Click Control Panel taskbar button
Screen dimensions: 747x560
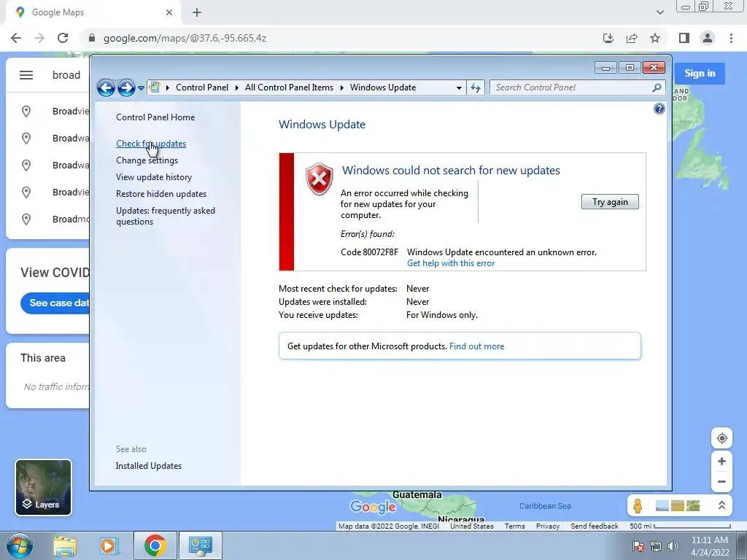point(200,545)
